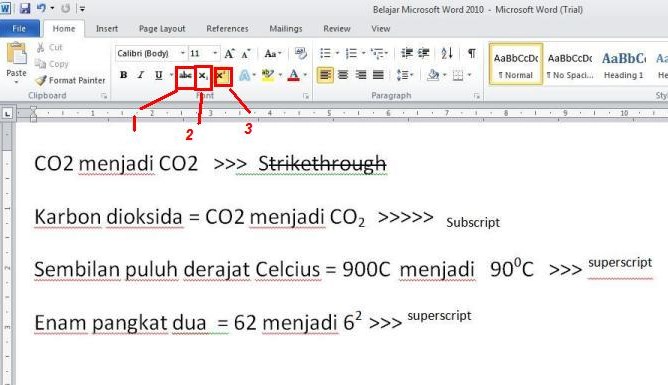The image size is (668, 385).
Task: Switch to the Mailings tab
Action: [285, 29]
